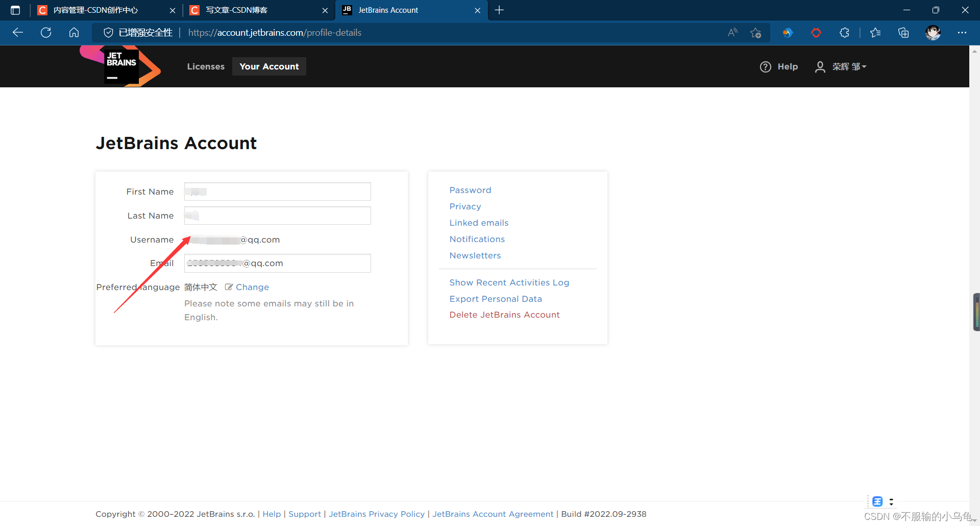Image resolution: width=980 pixels, height=526 pixels.
Task: Open the Help link in header
Action: point(788,67)
